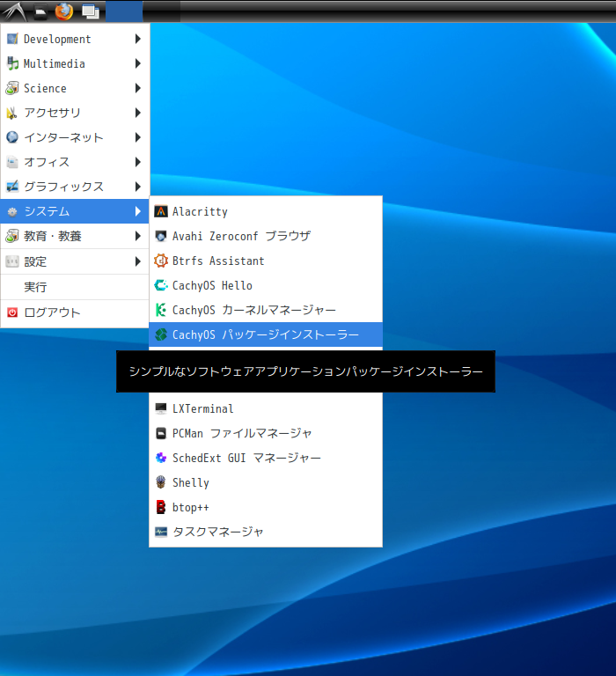This screenshot has height=676, width=616.
Task: Launch Alacritty from the システム submenu
Action: tap(266, 211)
